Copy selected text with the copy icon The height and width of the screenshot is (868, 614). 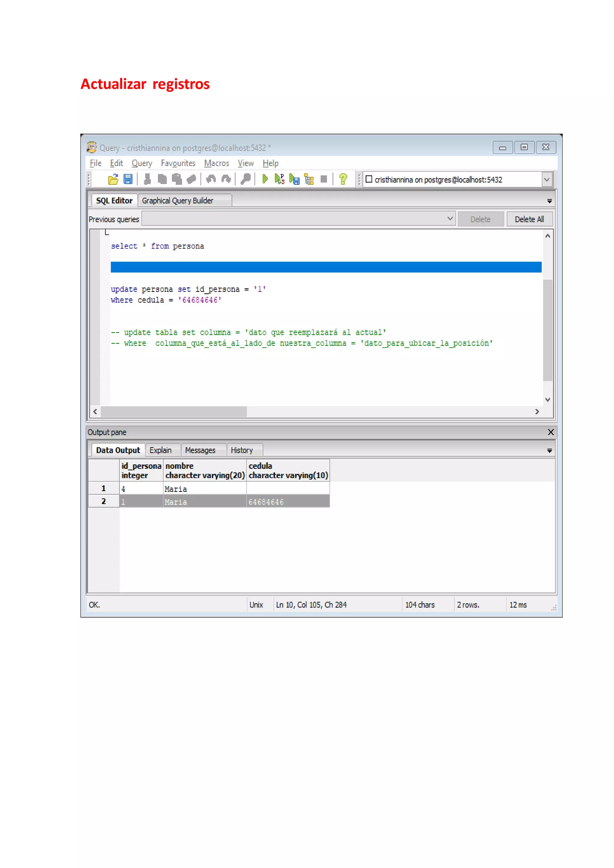point(162,179)
